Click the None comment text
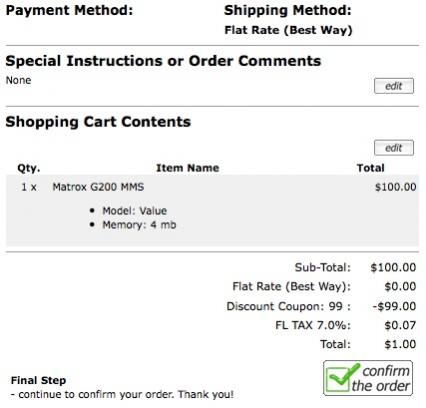The image size is (426, 408). pyautogui.click(x=18, y=80)
